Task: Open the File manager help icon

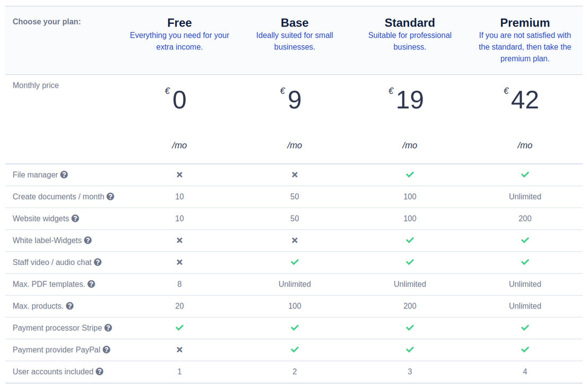Action: click(x=64, y=175)
